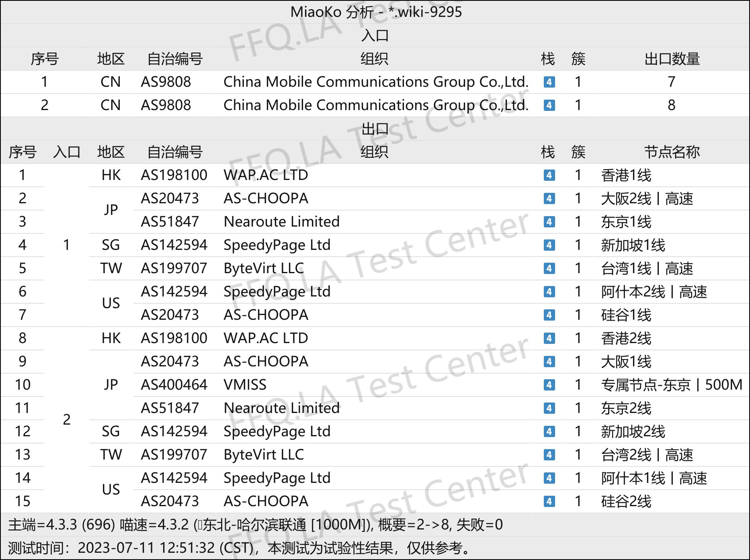750x560 pixels.
Task: Click node name 硅谷1线
Action: [x=626, y=315]
